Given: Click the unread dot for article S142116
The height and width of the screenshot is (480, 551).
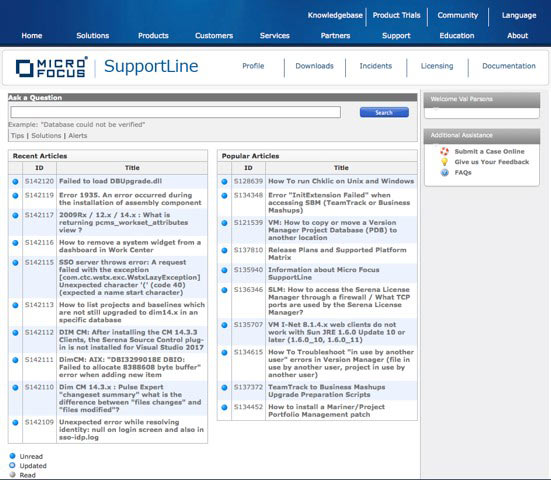Looking at the screenshot, I should pos(15,243).
